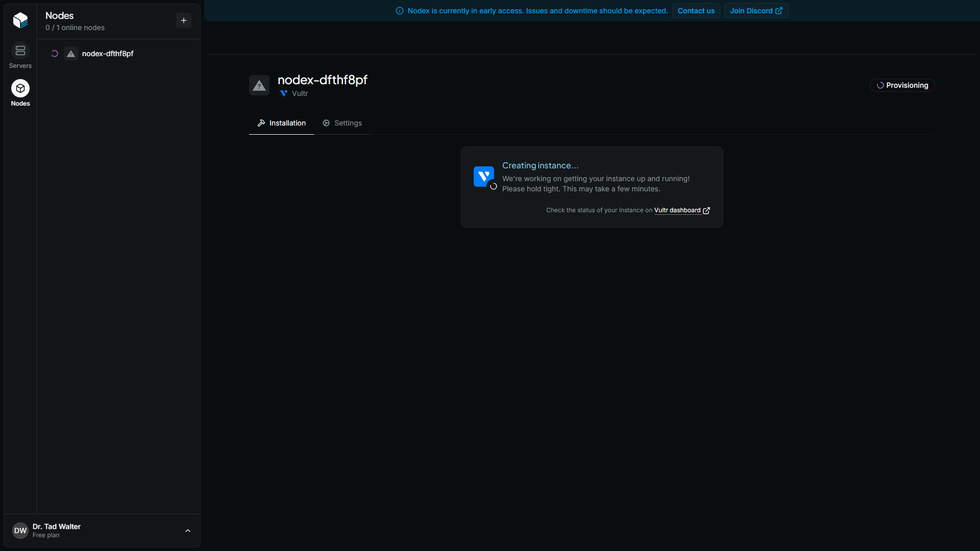Image resolution: width=980 pixels, height=551 pixels.
Task: Click the Nodex cube logo
Action: 20,20
